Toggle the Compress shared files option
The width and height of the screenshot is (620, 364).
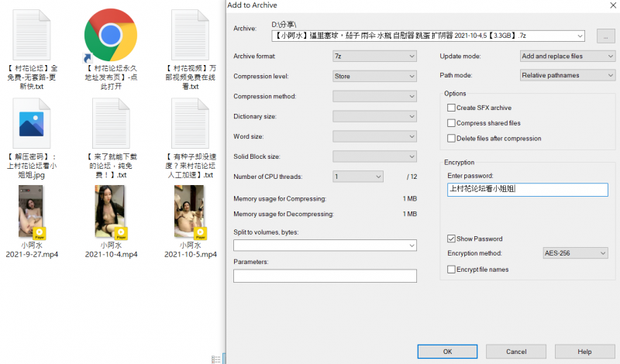(x=451, y=123)
